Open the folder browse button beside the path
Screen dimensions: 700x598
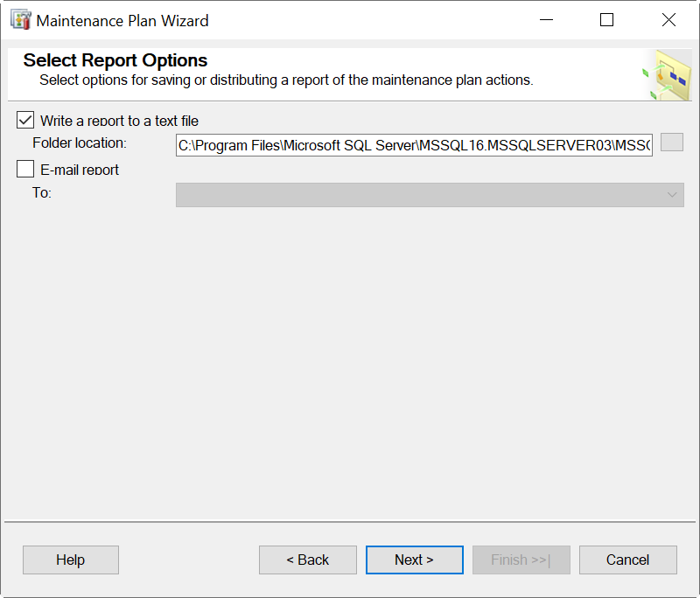coord(672,143)
